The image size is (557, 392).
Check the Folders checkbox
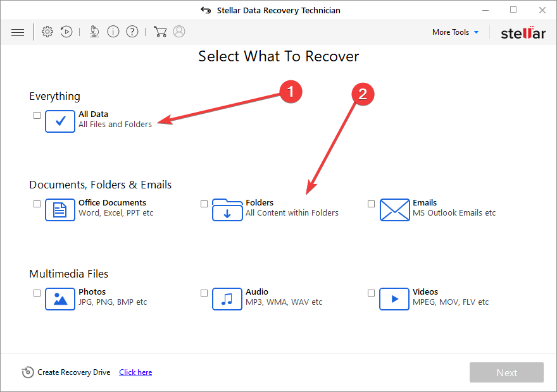(x=204, y=204)
